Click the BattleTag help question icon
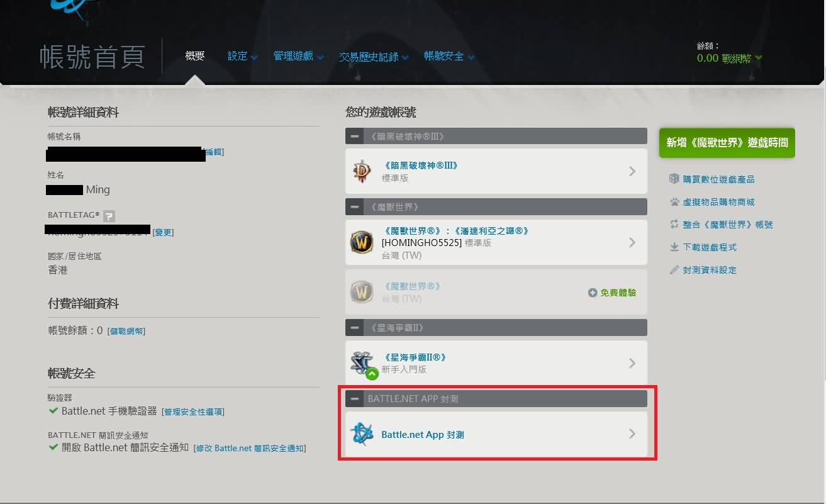The width and height of the screenshot is (826, 504). tap(109, 215)
